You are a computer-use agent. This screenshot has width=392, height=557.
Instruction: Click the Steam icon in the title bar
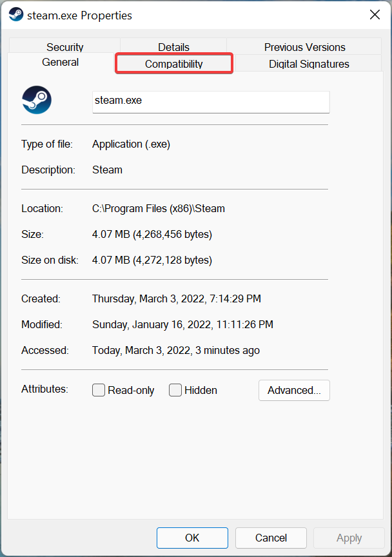(16, 15)
